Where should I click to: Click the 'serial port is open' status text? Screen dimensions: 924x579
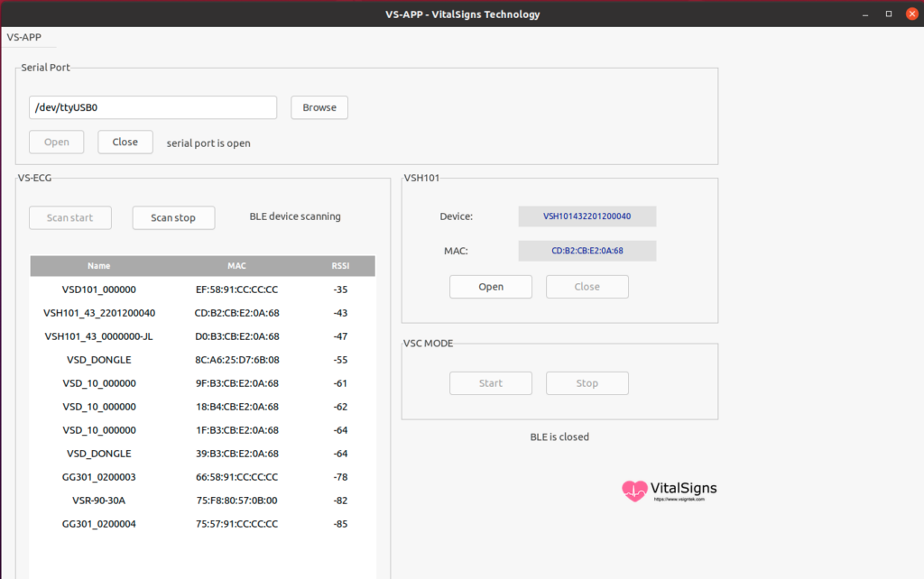pyautogui.click(x=208, y=143)
